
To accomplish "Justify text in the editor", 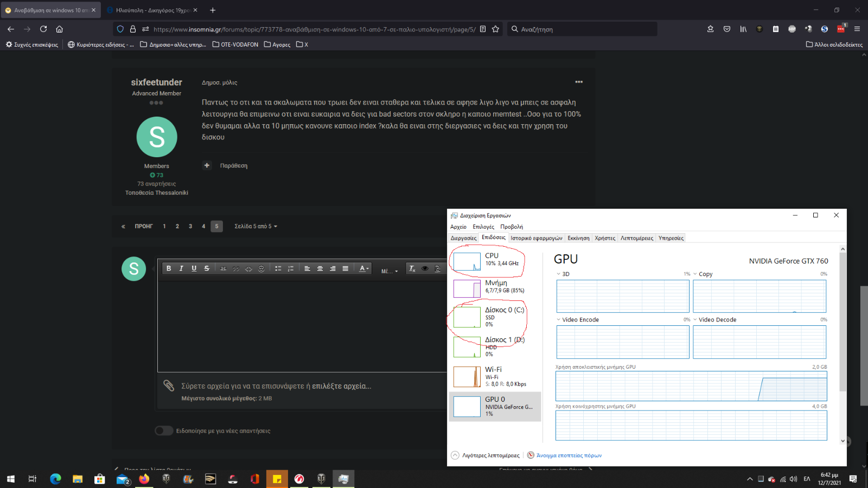I will point(346,268).
